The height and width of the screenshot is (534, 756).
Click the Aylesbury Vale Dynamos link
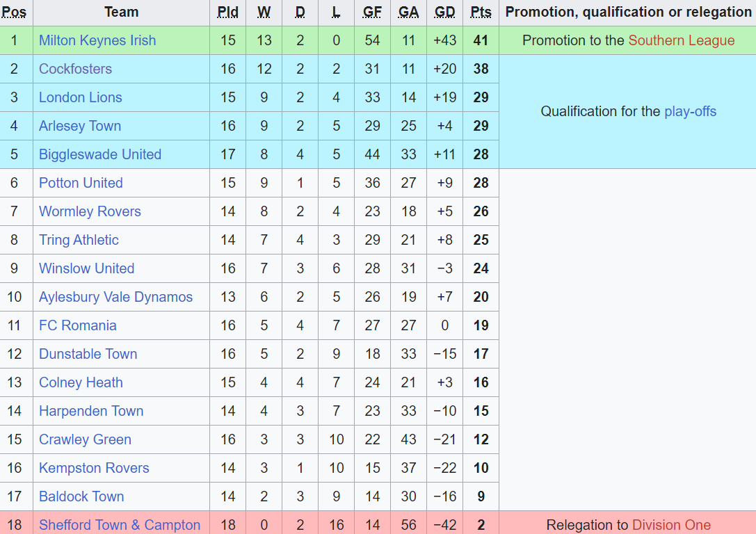click(x=115, y=297)
